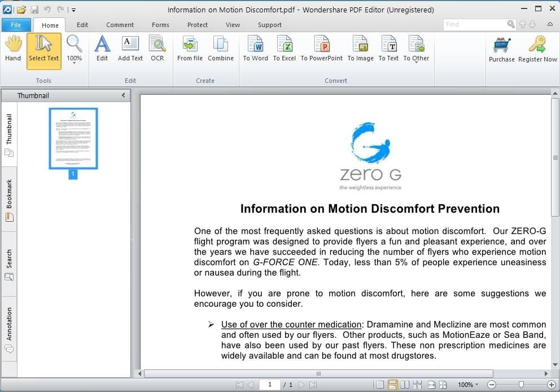The width and height of the screenshot is (560, 392).
Task: Open the Protect ribbon tab
Action: [x=198, y=25]
